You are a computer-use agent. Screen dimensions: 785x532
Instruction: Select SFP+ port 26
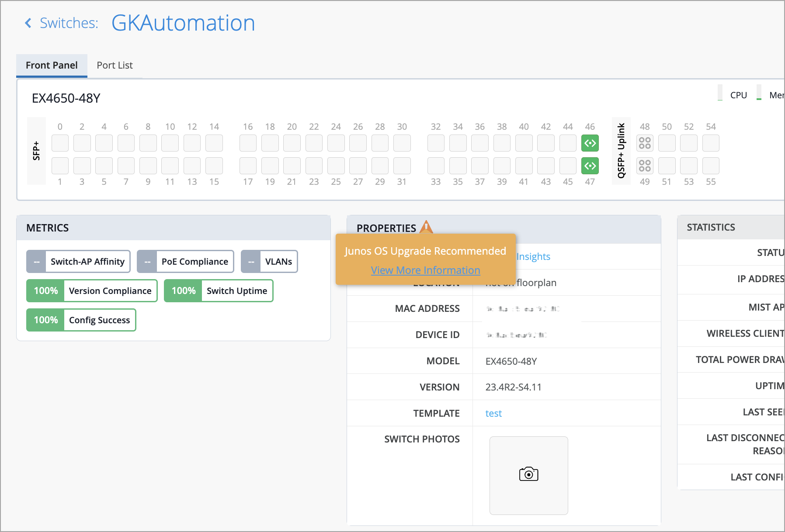358,143
